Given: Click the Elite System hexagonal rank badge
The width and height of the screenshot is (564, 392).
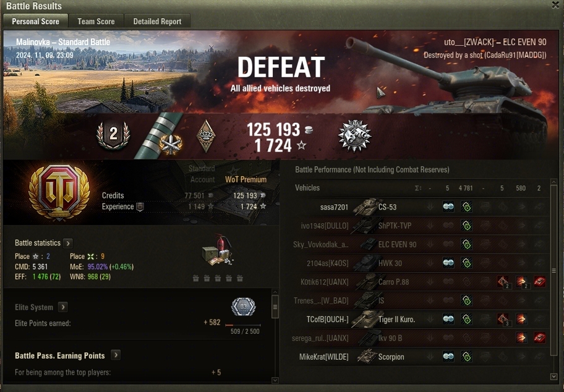Looking at the screenshot, I should click(x=244, y=307).
